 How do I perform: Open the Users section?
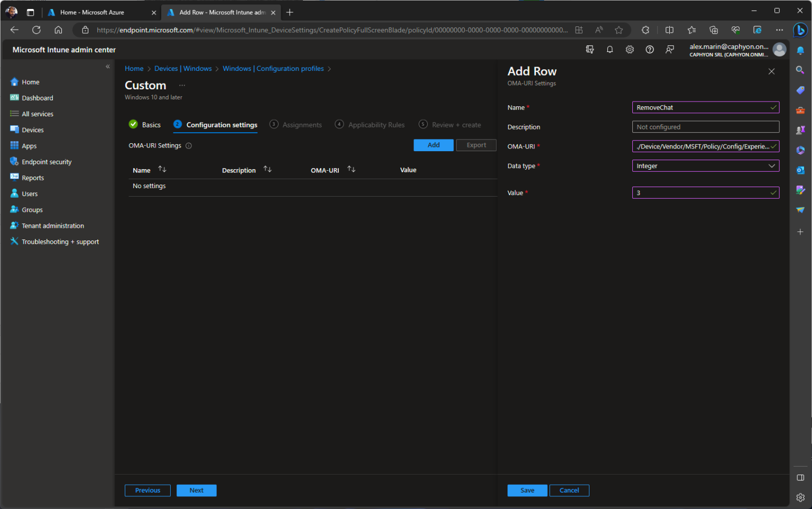[29, 193]
